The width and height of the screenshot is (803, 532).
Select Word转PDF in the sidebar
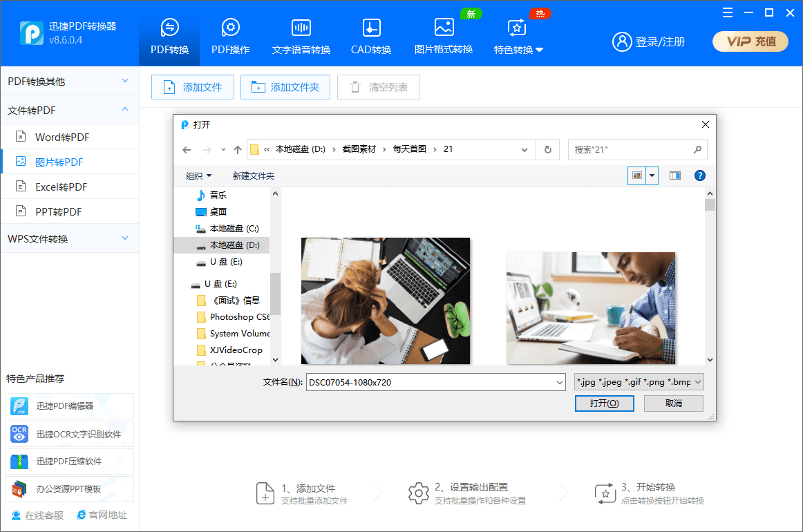coord(70,137)
